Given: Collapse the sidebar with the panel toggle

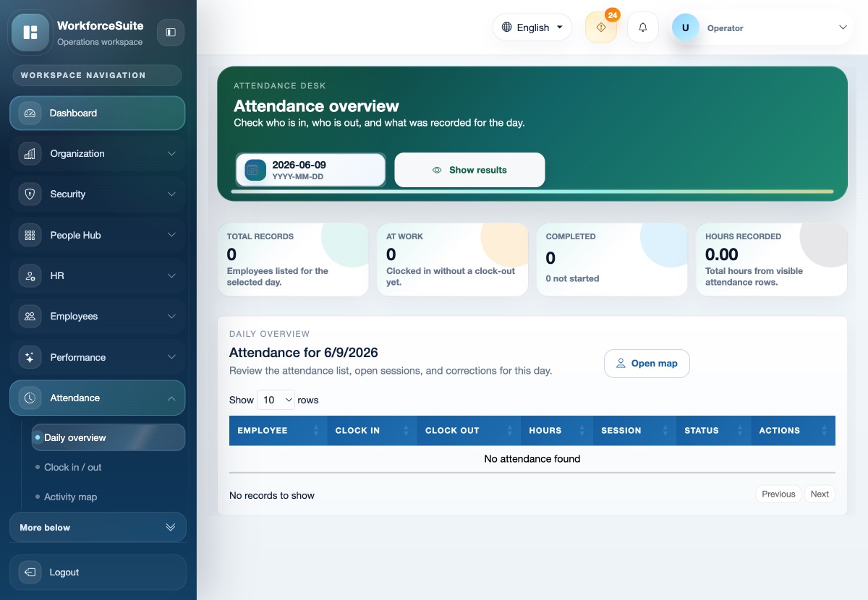Looking at the screenshot, I should point(171,33).
